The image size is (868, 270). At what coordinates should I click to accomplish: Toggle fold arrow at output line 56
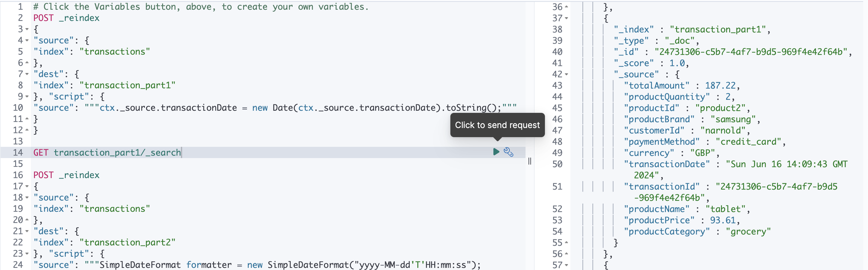pyautogui.click(x=566, y=254)
